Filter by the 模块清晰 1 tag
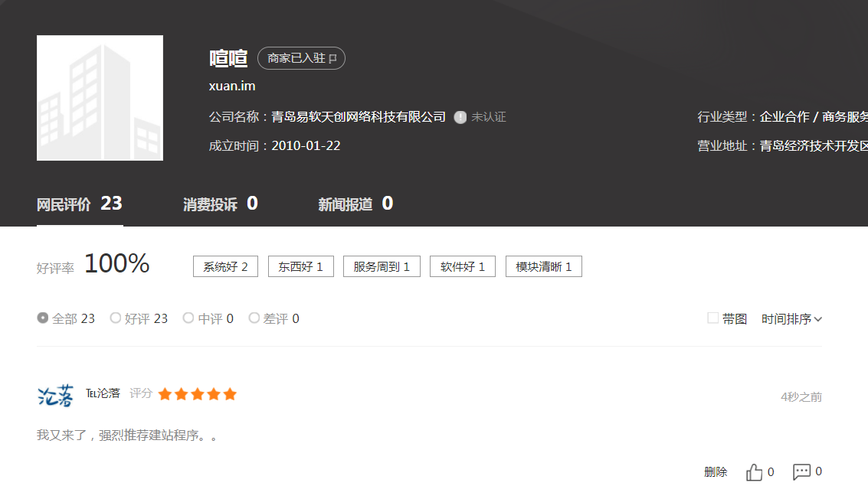Image resolution: width=868 pixels, height=486 pixels. 544,266
